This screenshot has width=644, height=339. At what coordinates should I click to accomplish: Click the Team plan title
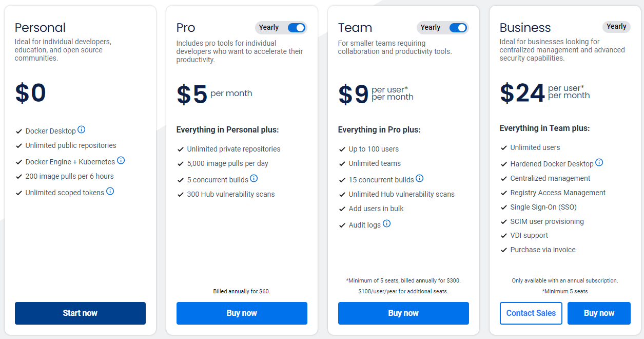pyautogui.click(x=355, y=28)
